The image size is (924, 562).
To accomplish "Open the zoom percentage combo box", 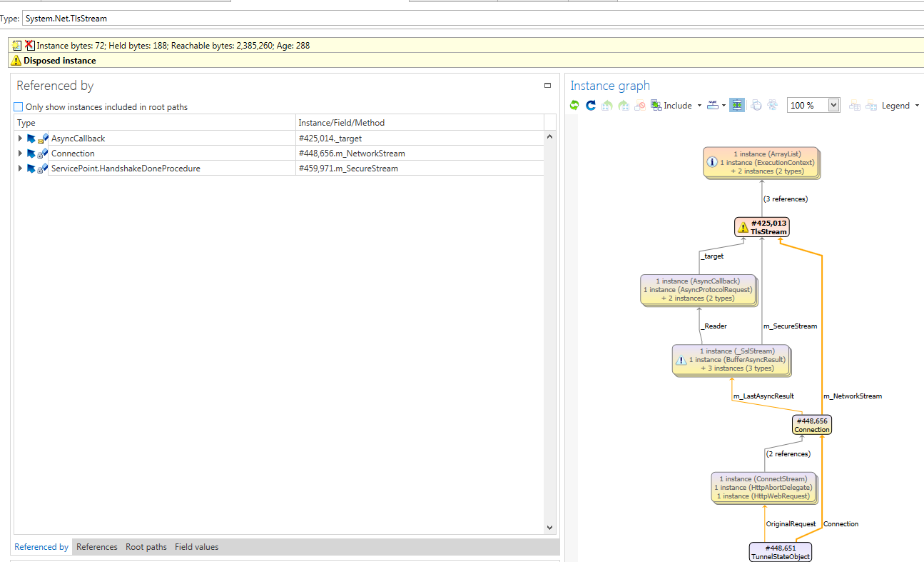I will tap(813, 106).
